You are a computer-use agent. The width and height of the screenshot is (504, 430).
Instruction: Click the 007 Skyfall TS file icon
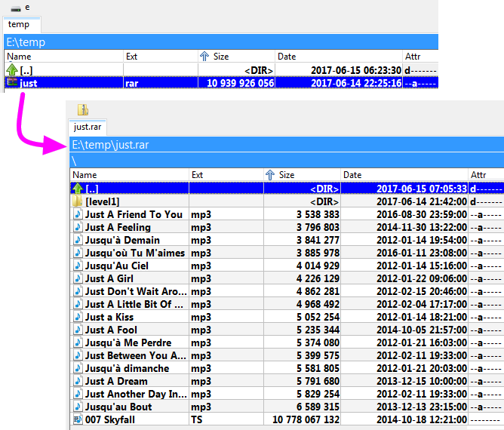click(x=77, y=419)
